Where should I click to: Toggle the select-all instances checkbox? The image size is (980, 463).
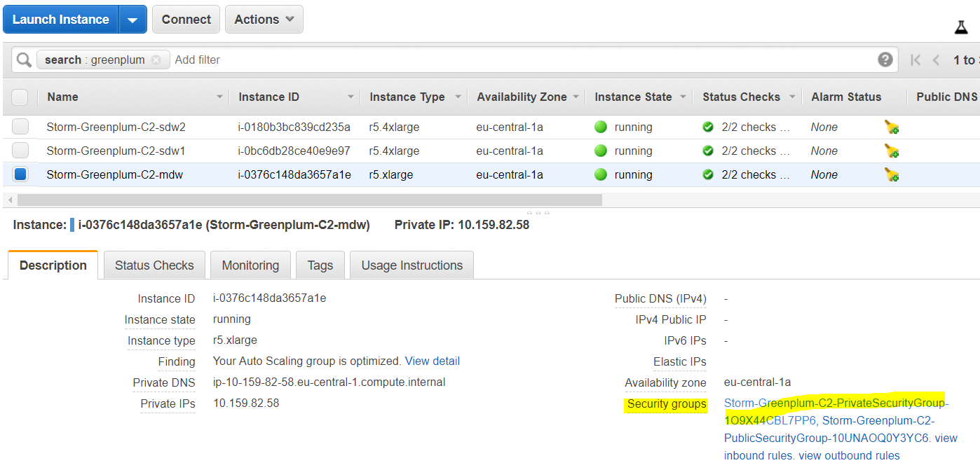pos(20,97)
